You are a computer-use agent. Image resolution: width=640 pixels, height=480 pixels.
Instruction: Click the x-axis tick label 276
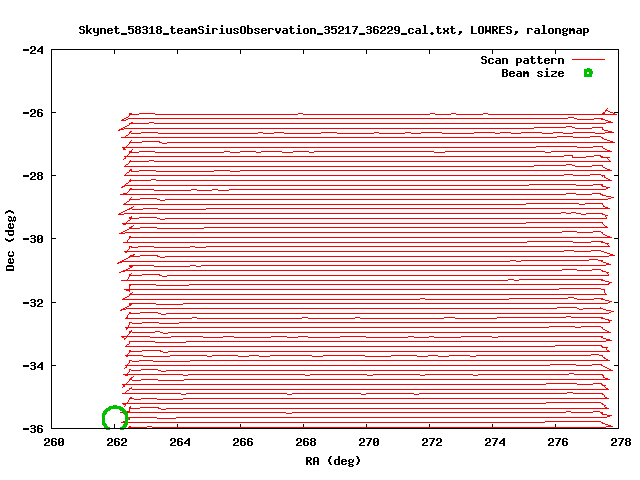tap(558, 442)
